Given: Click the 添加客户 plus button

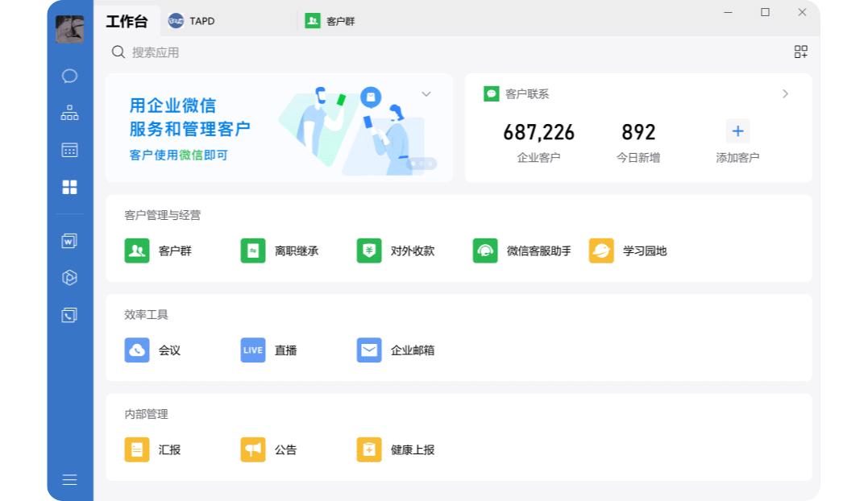Looking at the screenshot, I should [737, 131].
